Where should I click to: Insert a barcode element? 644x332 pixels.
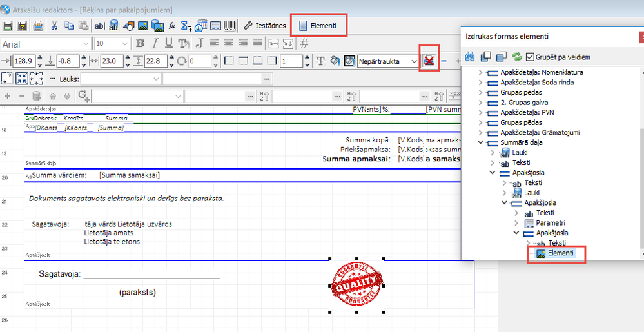pos(230,26)
